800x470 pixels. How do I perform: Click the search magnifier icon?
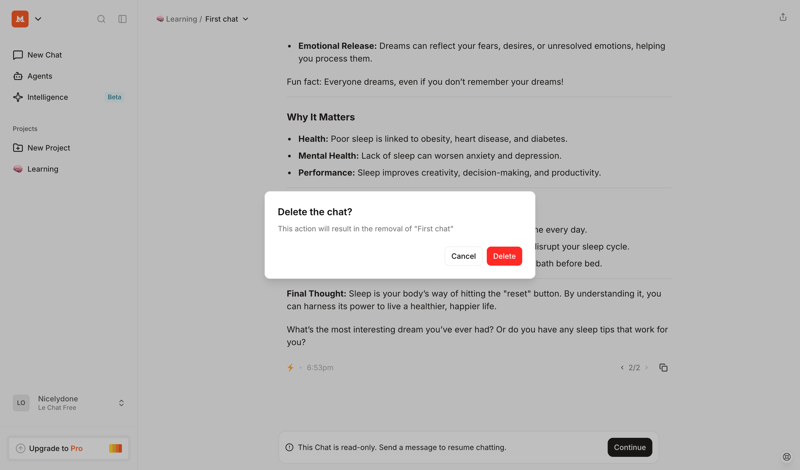click(x=101, y=19)
